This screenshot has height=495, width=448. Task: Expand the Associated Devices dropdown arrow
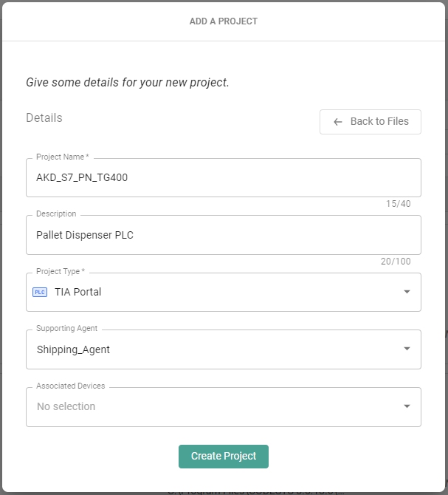click(407, 406)
